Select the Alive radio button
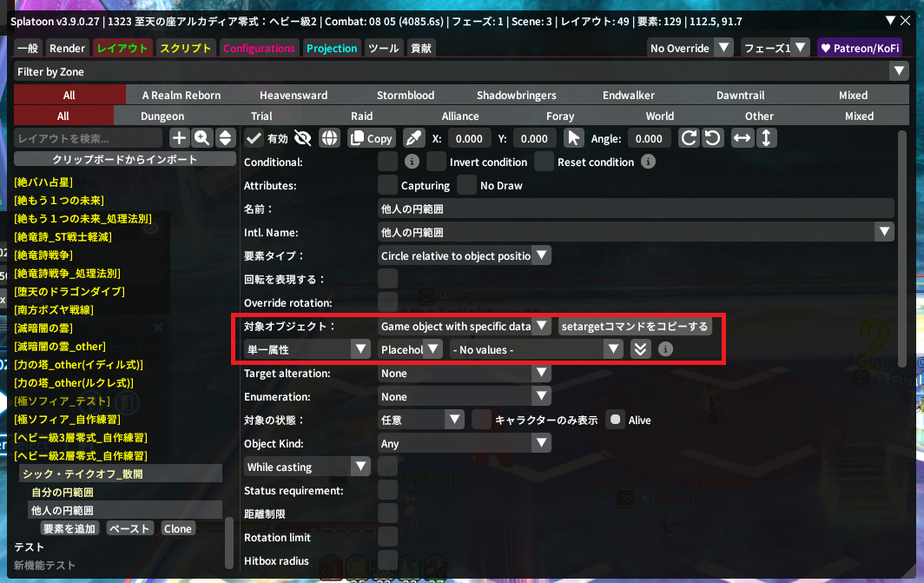924x583 pixels. click(616, 420)
